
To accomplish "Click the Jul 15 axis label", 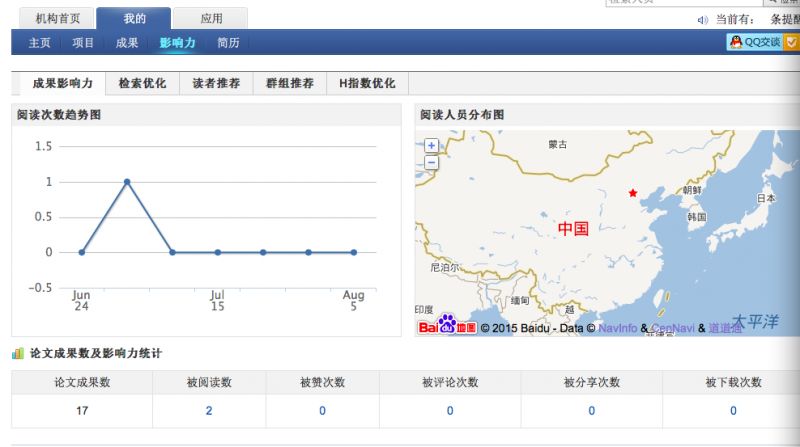I will pyautogui.click(x=217, y=301).
